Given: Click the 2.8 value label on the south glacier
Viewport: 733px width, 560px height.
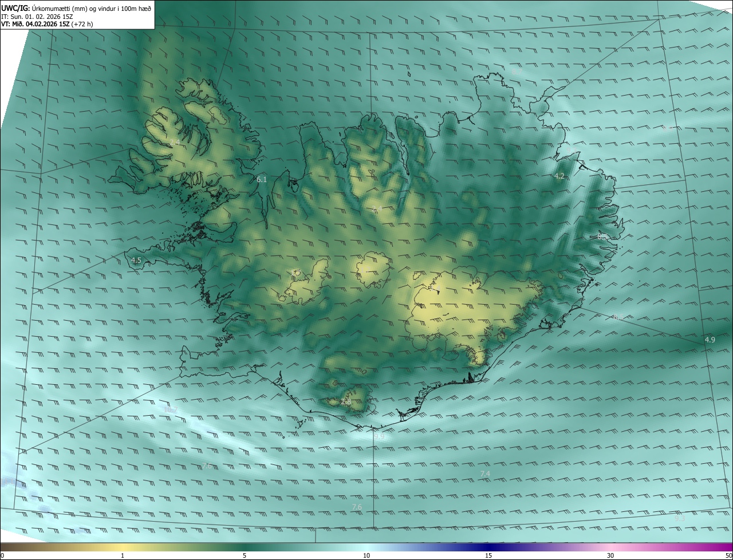Looking at the screenshot, I should [x=346, y=403].
